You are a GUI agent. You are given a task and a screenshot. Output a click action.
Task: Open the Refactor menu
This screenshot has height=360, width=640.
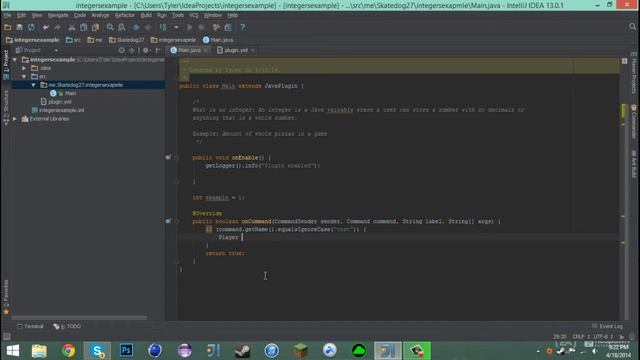pos(124,15)
